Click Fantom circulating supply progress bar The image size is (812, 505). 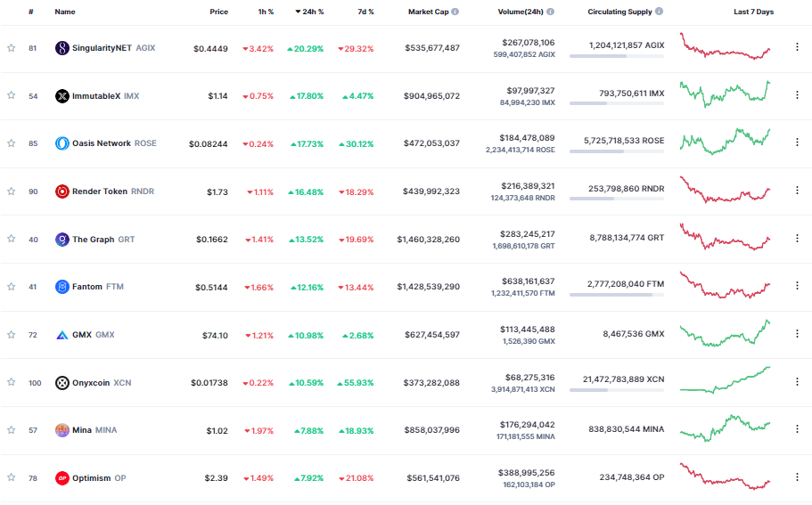click(617, 295)
